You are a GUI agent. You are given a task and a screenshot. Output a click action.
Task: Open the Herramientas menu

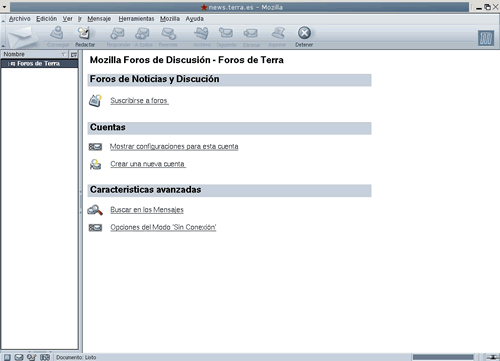point(136,19)
